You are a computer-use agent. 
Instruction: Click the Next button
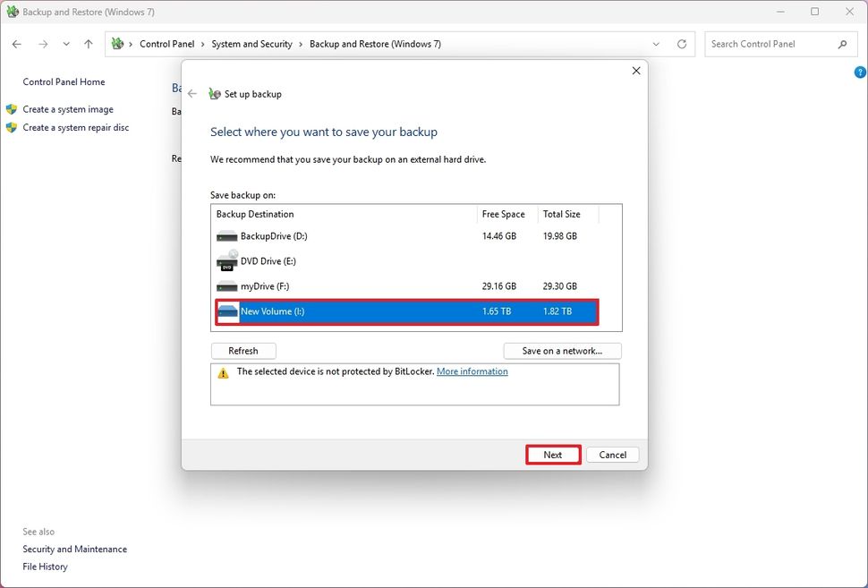point(552,455)
